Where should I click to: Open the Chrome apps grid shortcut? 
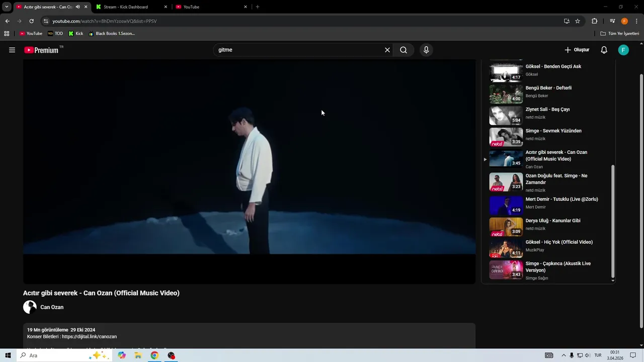(7, 34)
